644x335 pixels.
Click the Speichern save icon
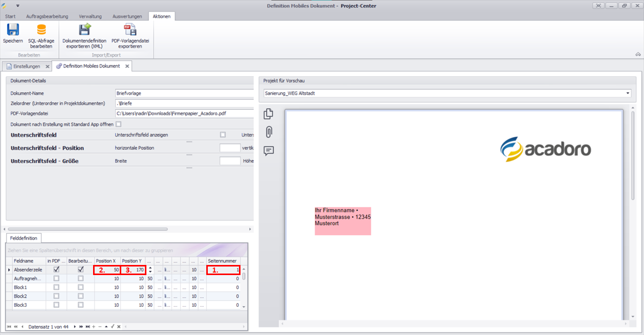point(13,30)
